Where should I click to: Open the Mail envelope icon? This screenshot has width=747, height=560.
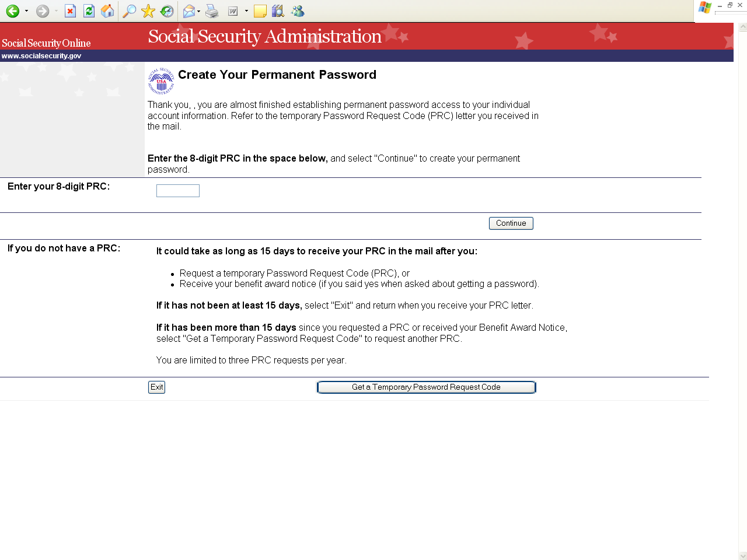point(189,11)
